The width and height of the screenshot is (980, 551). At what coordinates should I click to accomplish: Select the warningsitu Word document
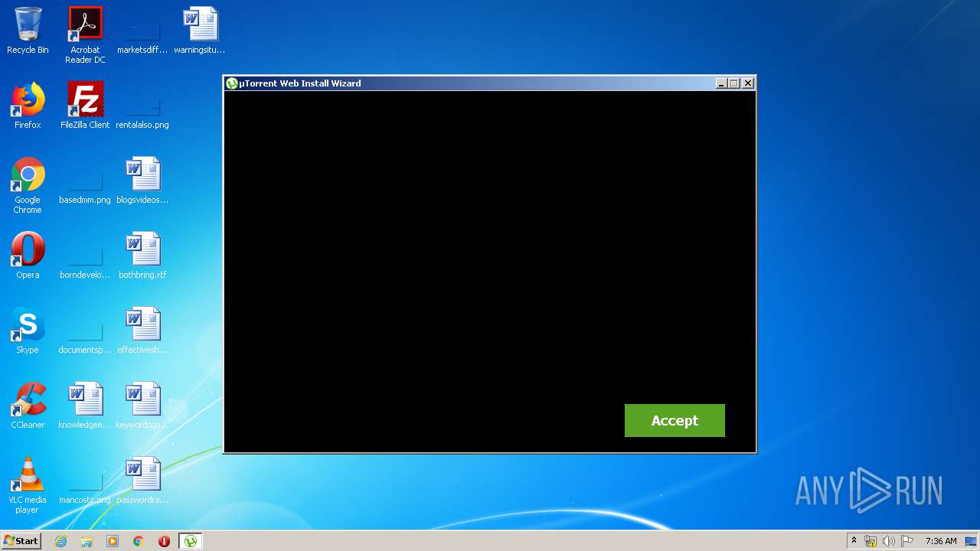(200, 31)
